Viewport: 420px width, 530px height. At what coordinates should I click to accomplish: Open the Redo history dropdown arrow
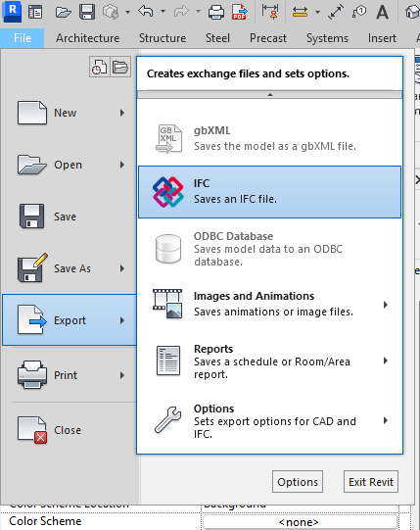point(198,12)
